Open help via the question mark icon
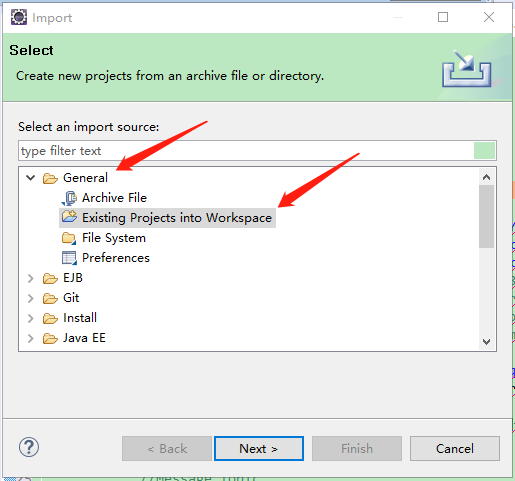 point(29,447)
